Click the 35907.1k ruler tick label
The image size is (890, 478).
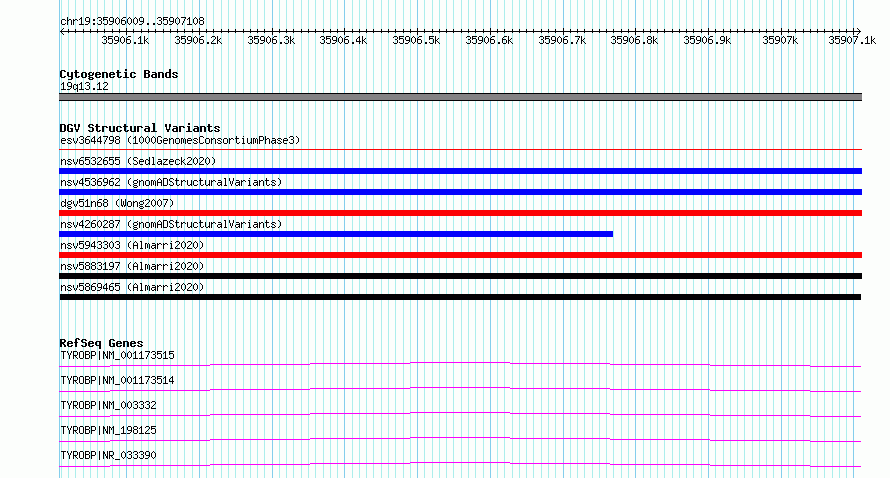point(852,40)
